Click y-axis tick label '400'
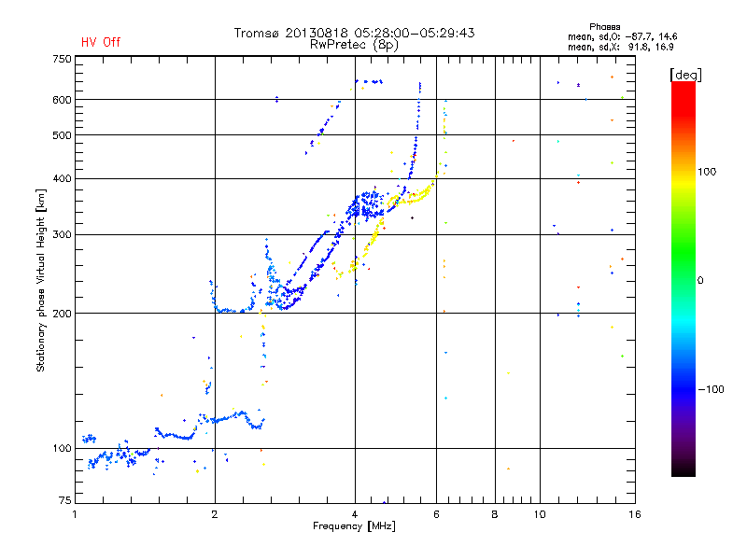 pos(62,178)
